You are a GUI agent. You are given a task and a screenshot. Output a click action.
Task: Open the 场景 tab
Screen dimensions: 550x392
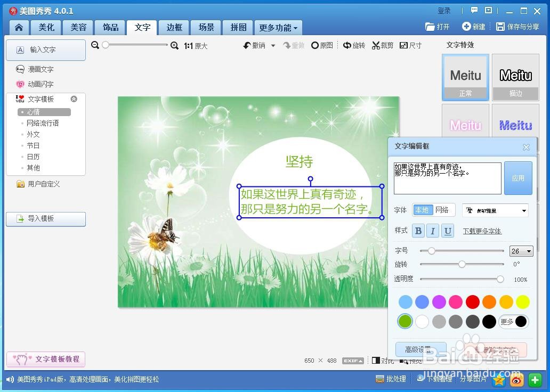tap(206, 27)
